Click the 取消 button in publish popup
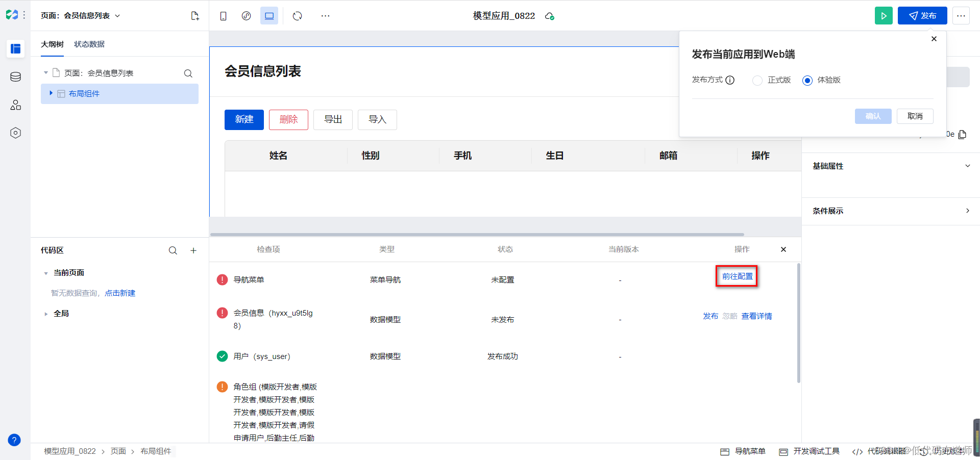Image resolution: width=980 pixels, height=460 pixels. point(915,116)
